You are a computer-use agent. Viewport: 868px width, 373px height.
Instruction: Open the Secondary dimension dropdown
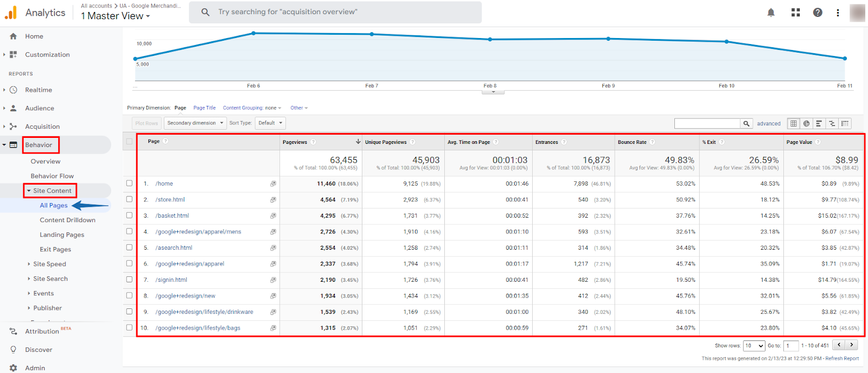click(x=195, y=123)
